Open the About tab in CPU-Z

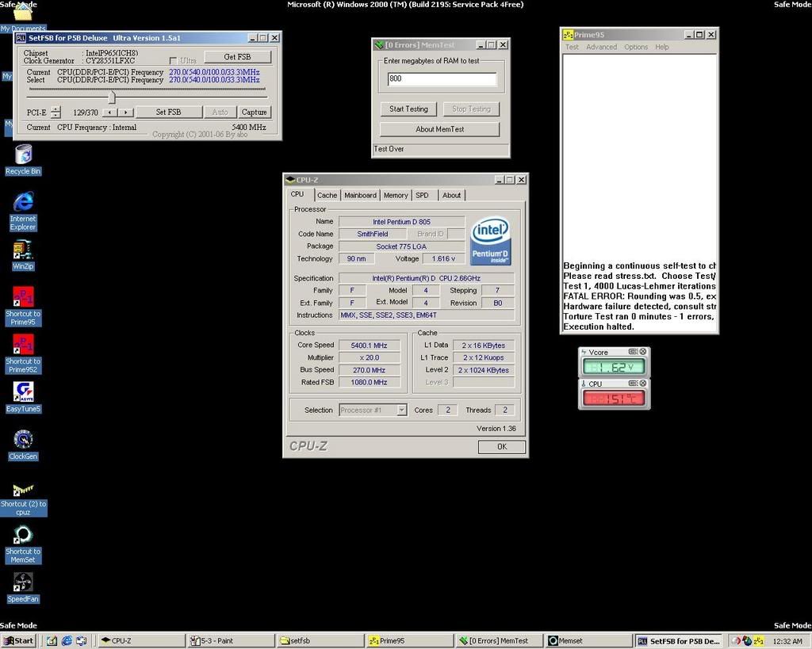pyautogui.click(x=451, y=195)
